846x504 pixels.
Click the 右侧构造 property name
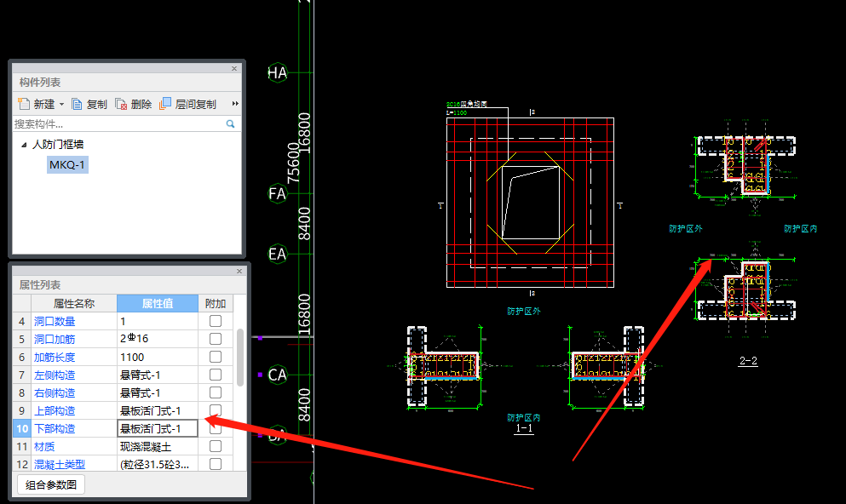55,392
